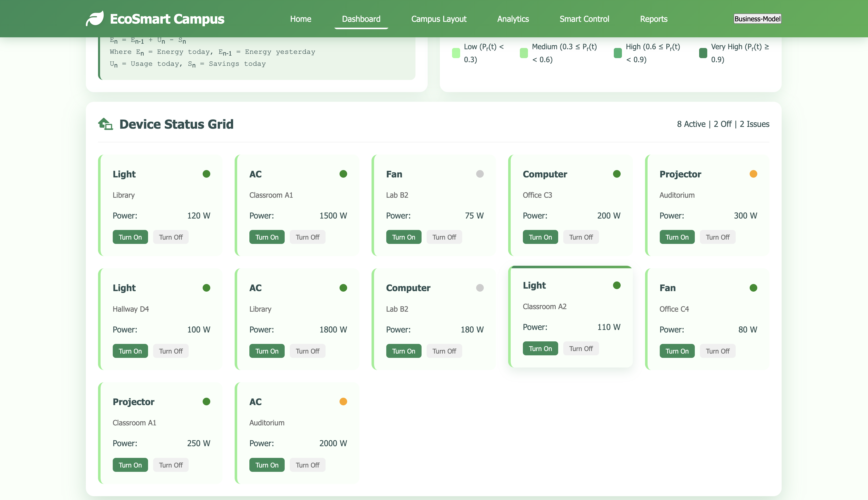Open the Campus Layout link

pos(439,19)
